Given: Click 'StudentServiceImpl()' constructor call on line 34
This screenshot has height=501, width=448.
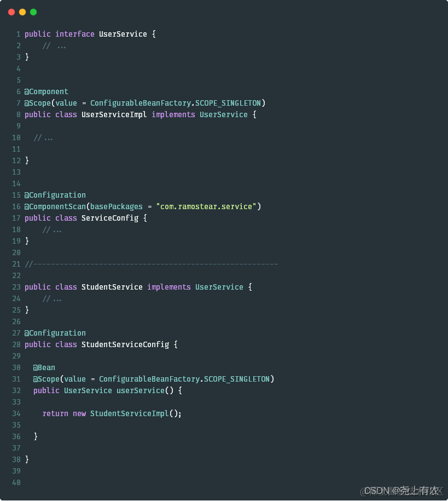Looking at the screenshot, I should [133, 414].
